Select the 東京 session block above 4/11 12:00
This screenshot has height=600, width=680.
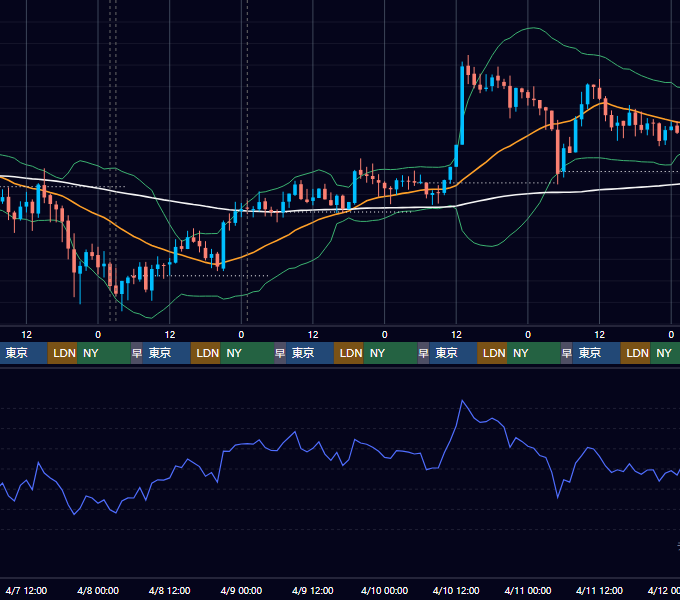pyautogui.click(x=597, y=353)
